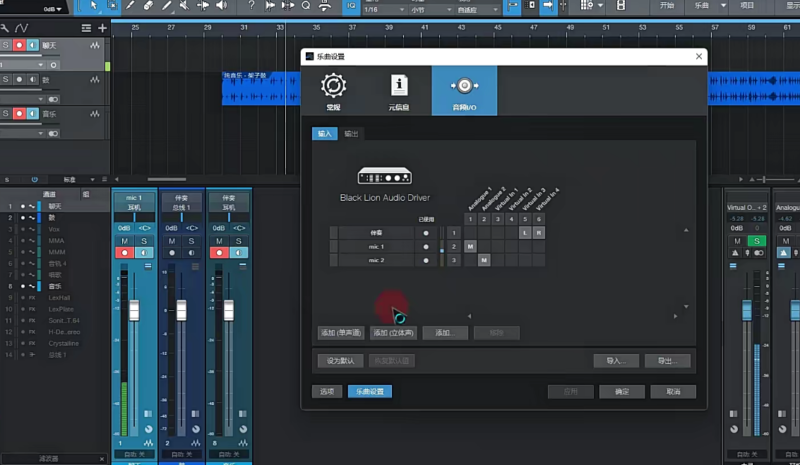The image size is (800, 465).
Task: Select the LexHall channel in the channel list
Action: (59, 297)
